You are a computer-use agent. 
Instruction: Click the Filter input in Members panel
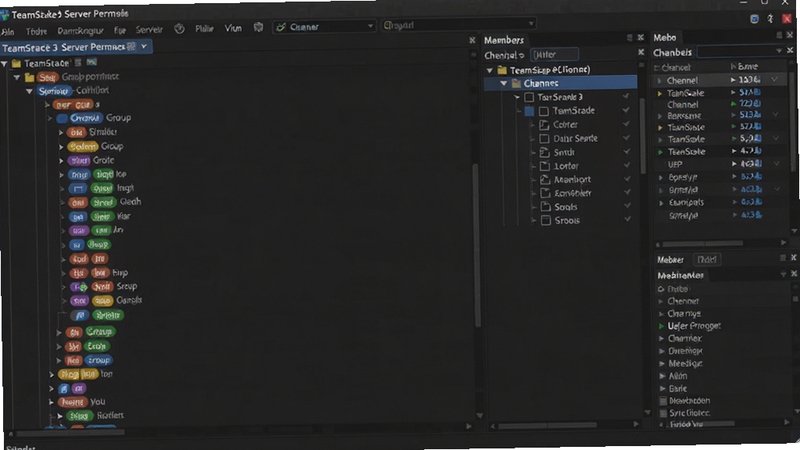click(x=554, y=54)
